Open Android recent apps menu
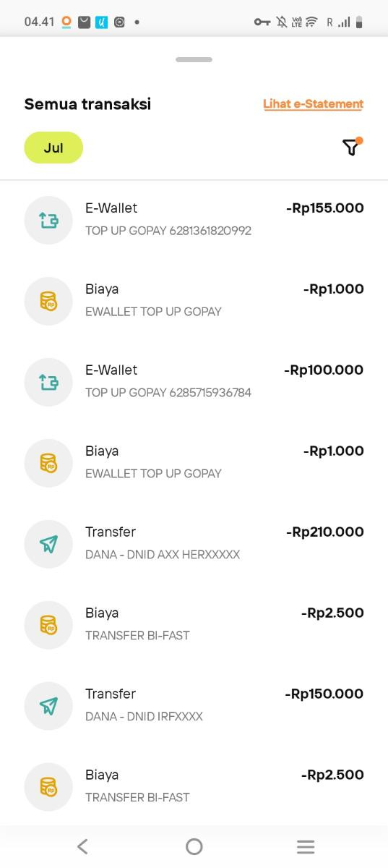 point(306,846)
